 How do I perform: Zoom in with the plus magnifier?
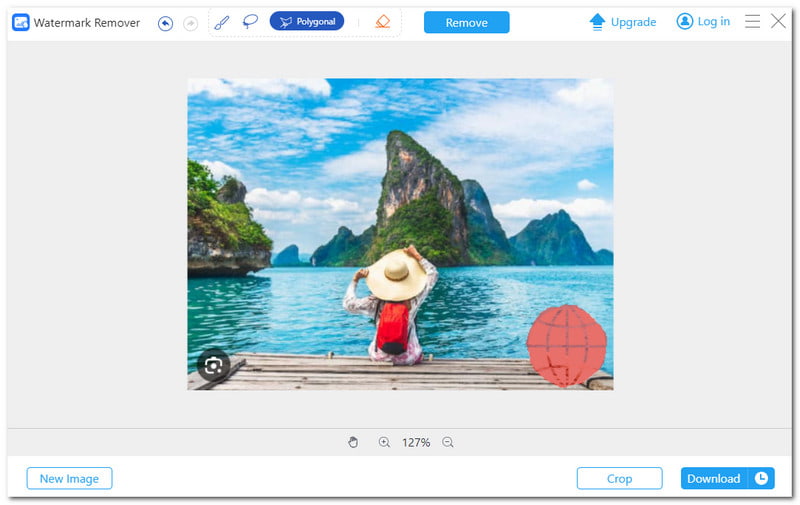point(384,442)
